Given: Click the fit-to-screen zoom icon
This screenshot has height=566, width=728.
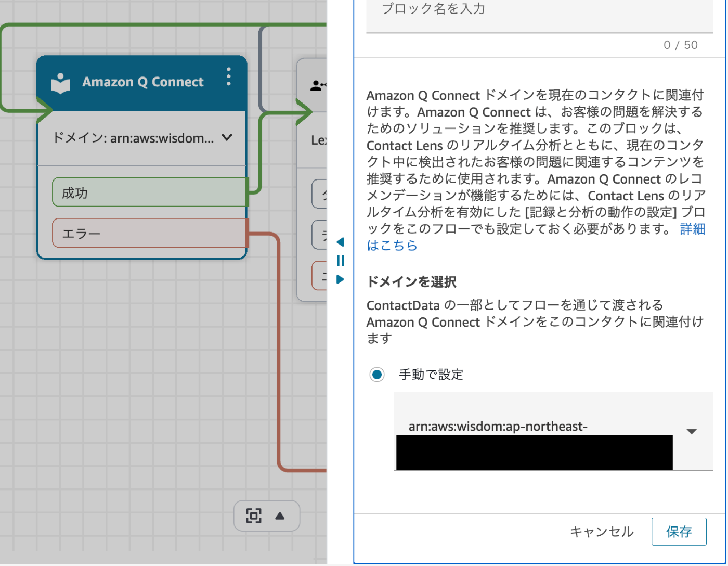Looking at the screenshot, I should coord(254,516).
